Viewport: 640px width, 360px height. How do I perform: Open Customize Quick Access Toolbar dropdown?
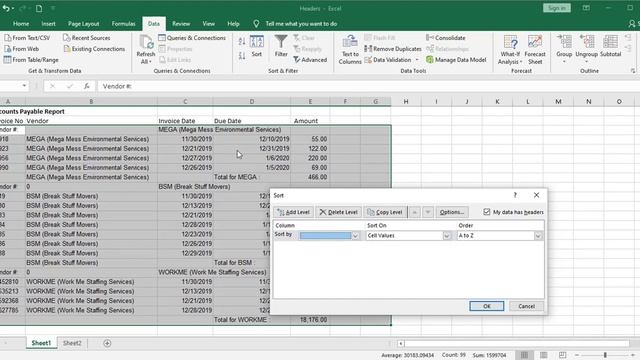53,8
